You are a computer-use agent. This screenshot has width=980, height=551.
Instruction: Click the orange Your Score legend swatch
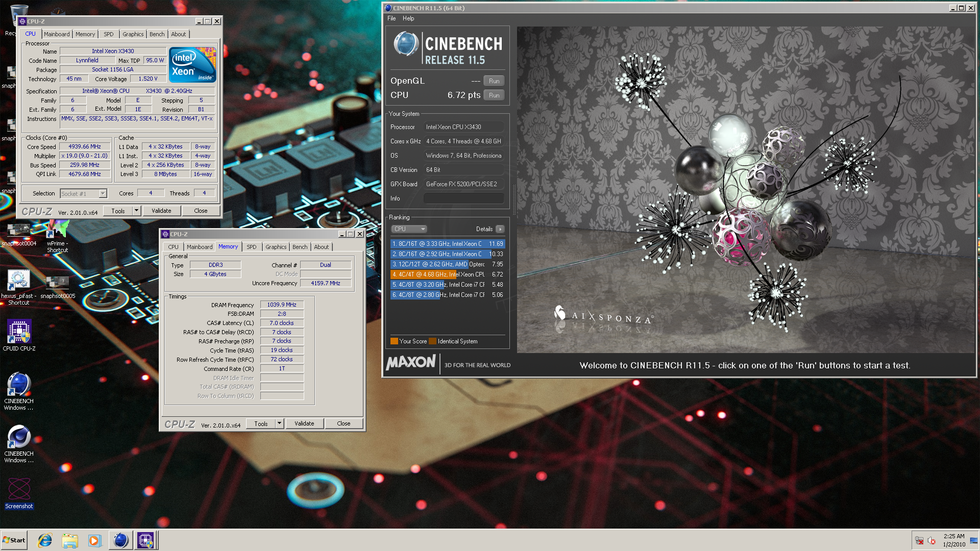coord(394,341)
